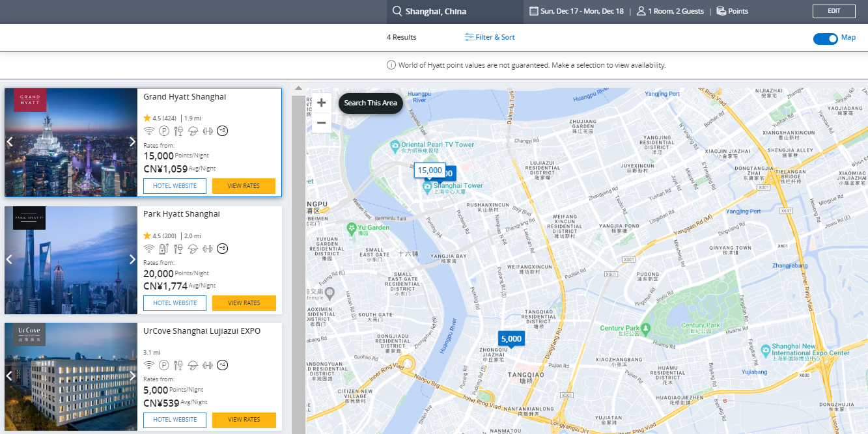The height and width of the screenshot is (434, 868).
Task: Click the 5,000 points map price marker
Action: (x=511, y=338)
